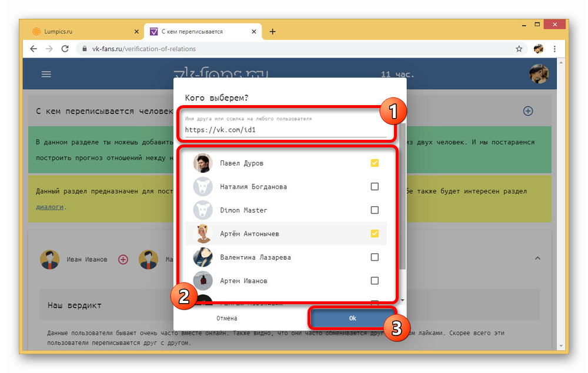Open Chrome three-dot menu
588x373 pixels.
tap(554, 49)
